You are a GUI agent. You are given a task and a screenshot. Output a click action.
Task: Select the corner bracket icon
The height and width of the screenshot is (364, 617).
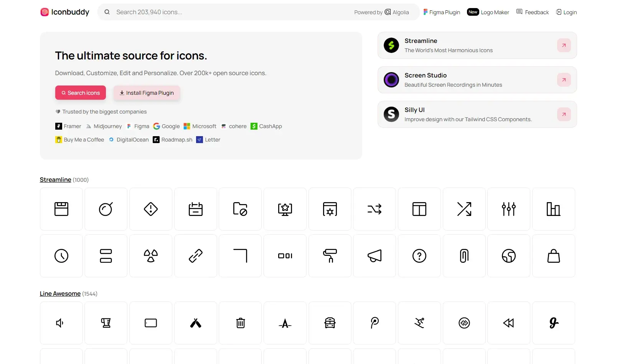240,256
